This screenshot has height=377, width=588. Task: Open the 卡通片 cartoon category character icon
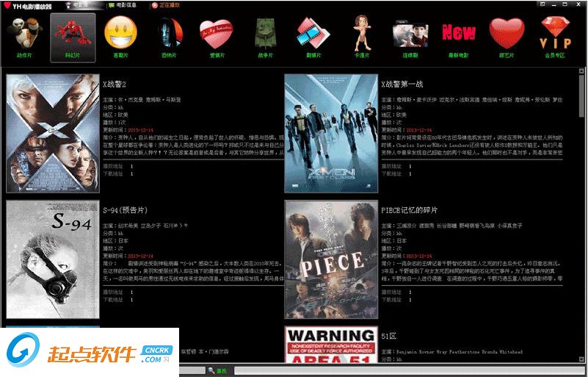362,37
